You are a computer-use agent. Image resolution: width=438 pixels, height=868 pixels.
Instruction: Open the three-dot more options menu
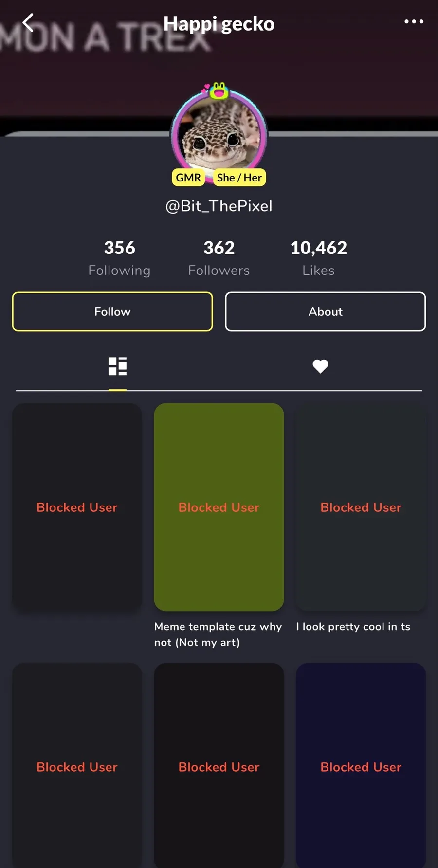[x=414, y=21]
